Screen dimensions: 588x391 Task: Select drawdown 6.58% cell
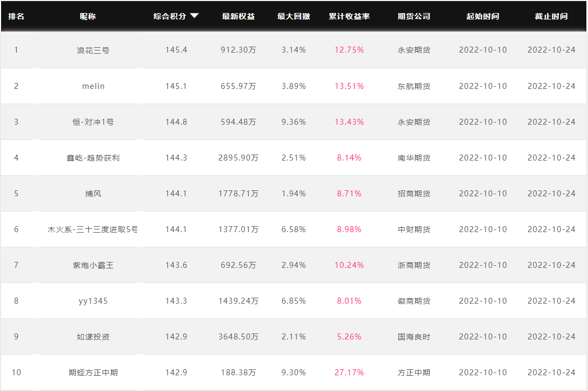click(294, 229)
